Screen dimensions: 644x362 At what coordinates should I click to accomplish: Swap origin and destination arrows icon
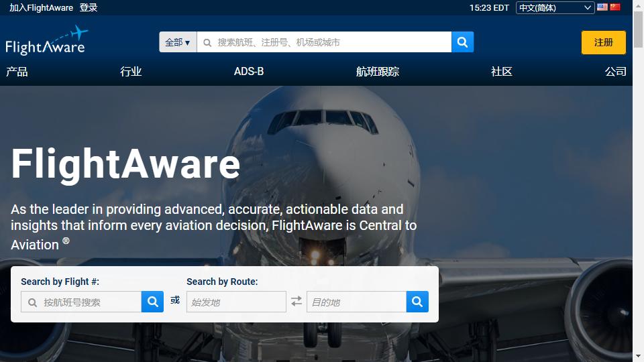pyautogui.click(x=297, y=302)
